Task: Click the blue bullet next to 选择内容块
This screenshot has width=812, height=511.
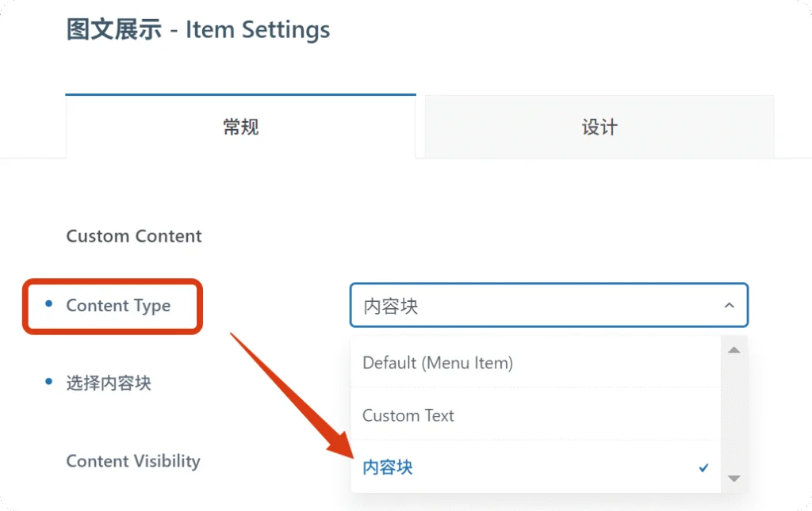Action: 48,382
